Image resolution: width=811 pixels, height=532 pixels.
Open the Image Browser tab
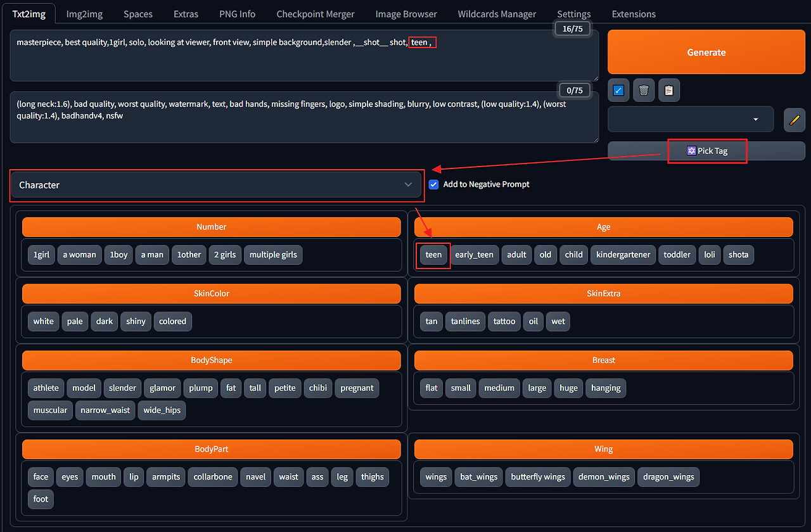click(x=406, y=14)
